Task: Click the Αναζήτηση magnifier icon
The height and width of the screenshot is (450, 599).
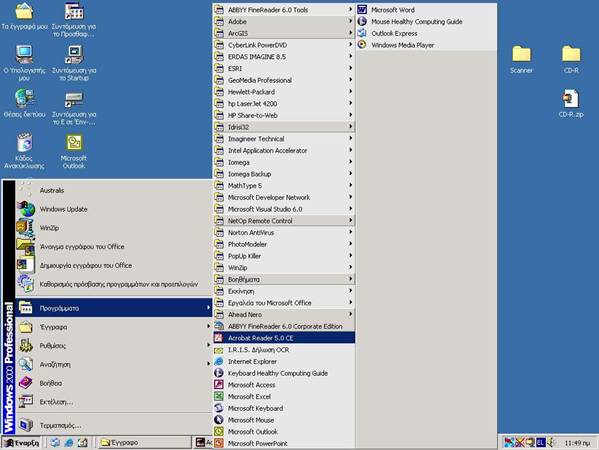Action: (26, 364)
